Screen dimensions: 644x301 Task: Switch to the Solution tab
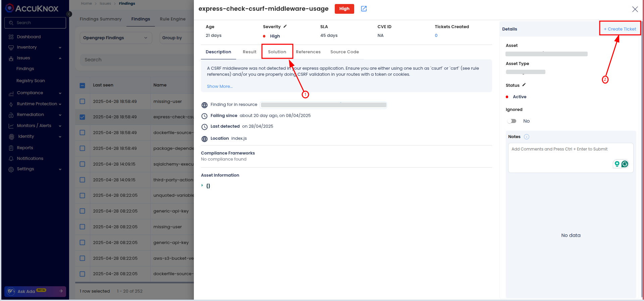pyautogui.click(x=277, y=52)
